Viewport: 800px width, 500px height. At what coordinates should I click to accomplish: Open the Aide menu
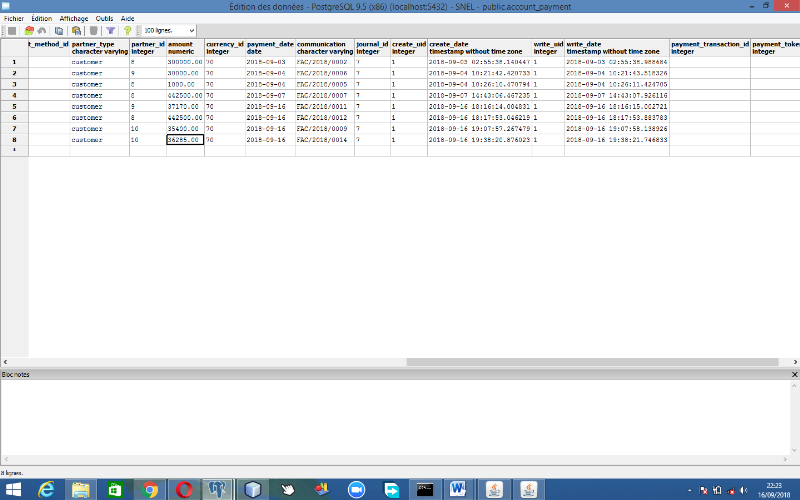coord(127,18)
